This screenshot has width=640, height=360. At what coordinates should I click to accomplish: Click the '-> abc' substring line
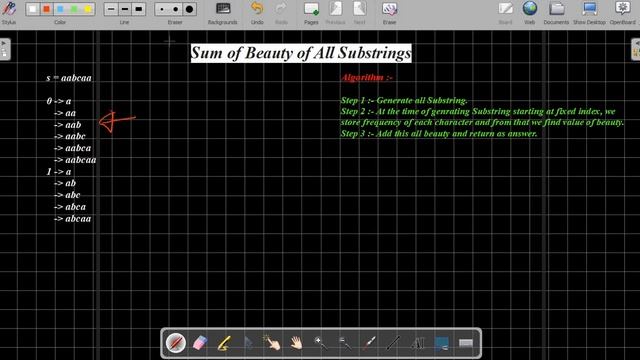click(67, 195)
